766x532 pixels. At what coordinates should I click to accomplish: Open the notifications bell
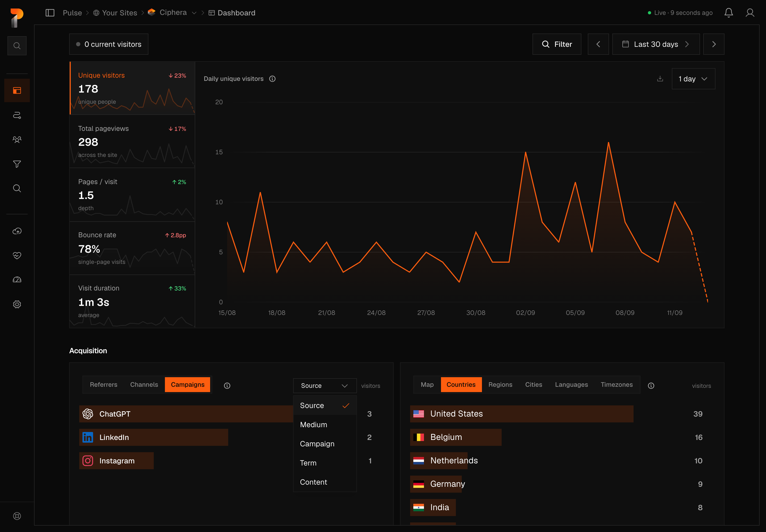[x=729, y=13]
